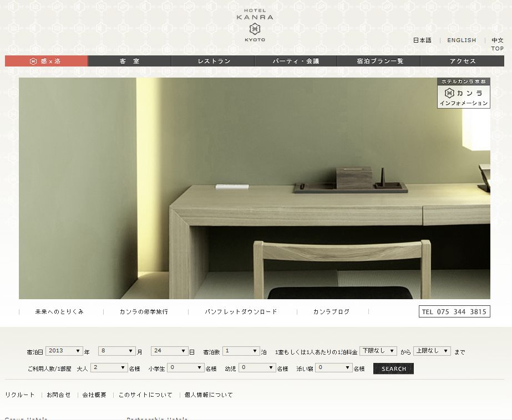This screenshot has width=512, height=420.
Task: Click the TEL 075 344 3815 box
Action: point(454,311)
